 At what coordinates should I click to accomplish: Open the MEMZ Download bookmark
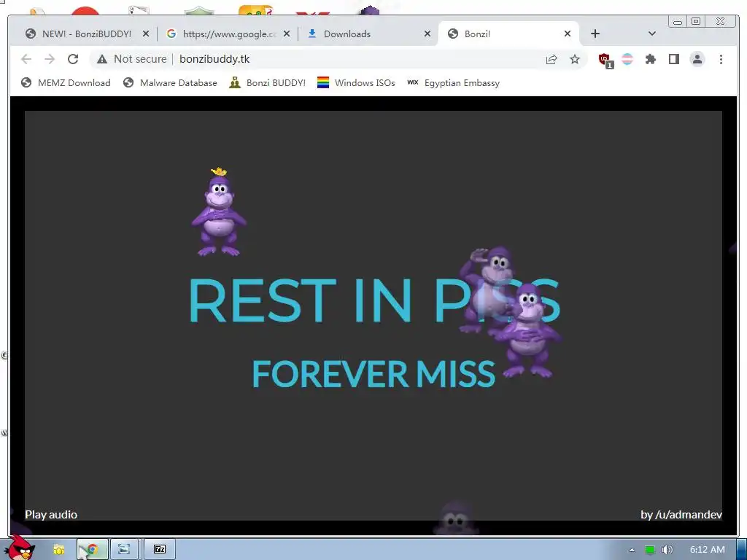tap(66, 83)
